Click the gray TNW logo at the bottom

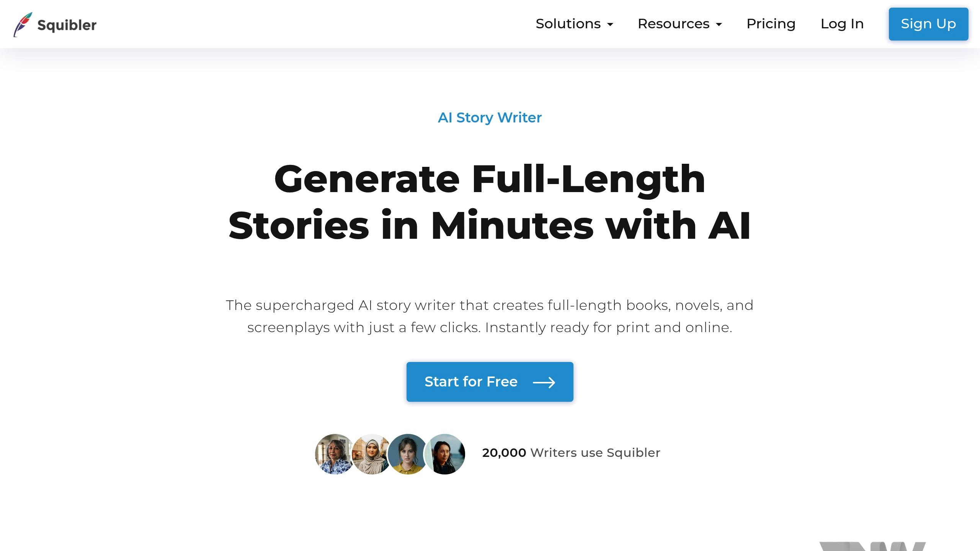click(x=873, y=546)
